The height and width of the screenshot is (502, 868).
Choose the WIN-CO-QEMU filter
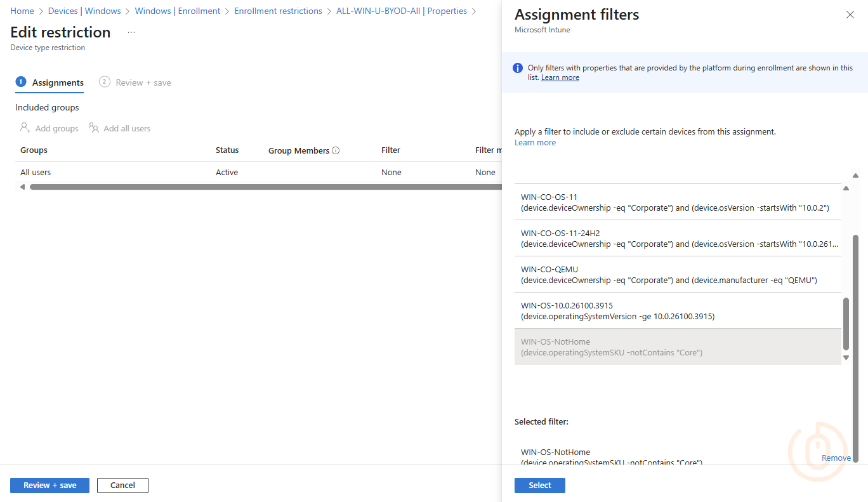tap(677, 274)
